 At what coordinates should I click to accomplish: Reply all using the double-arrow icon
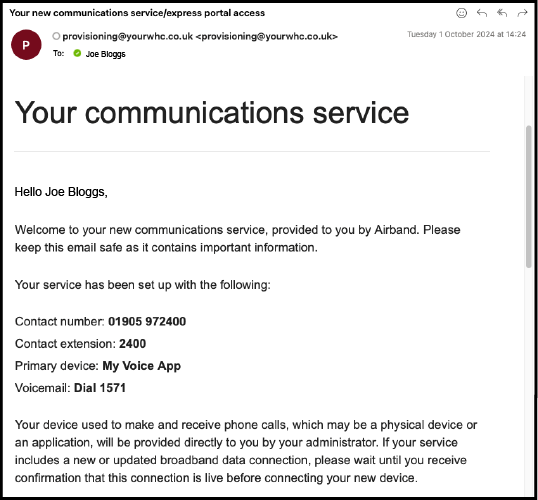[x=502, y=13]
